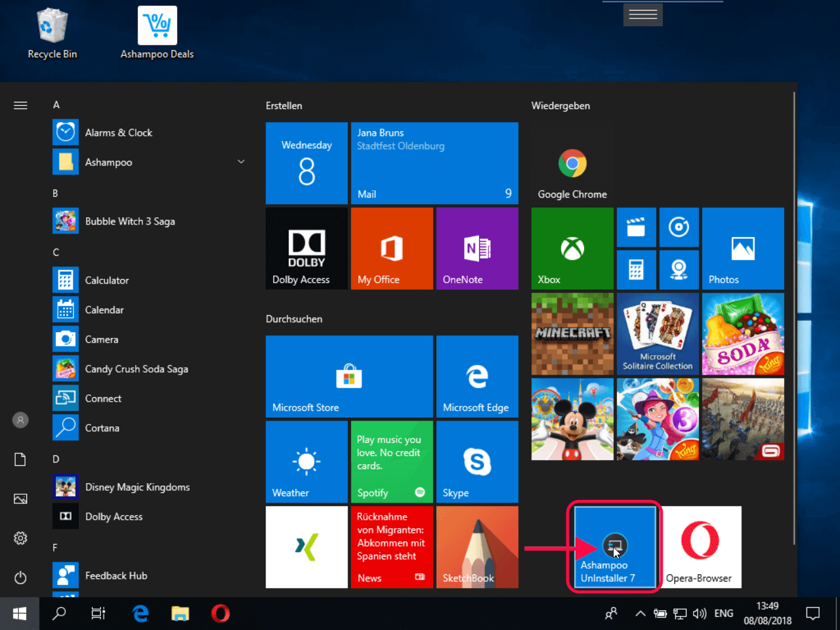Open the XING tile
Viewport: 840px width, 630px height.
(x=306, y=547)
